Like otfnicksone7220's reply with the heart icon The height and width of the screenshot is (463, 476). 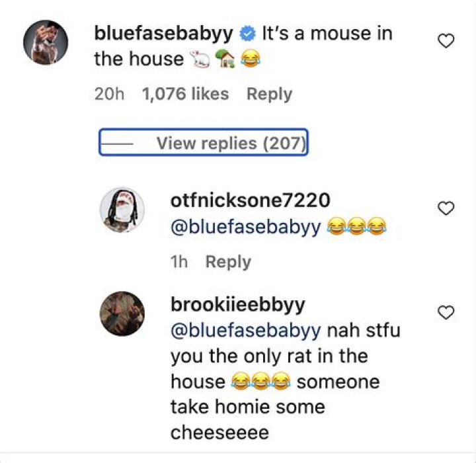447,208
